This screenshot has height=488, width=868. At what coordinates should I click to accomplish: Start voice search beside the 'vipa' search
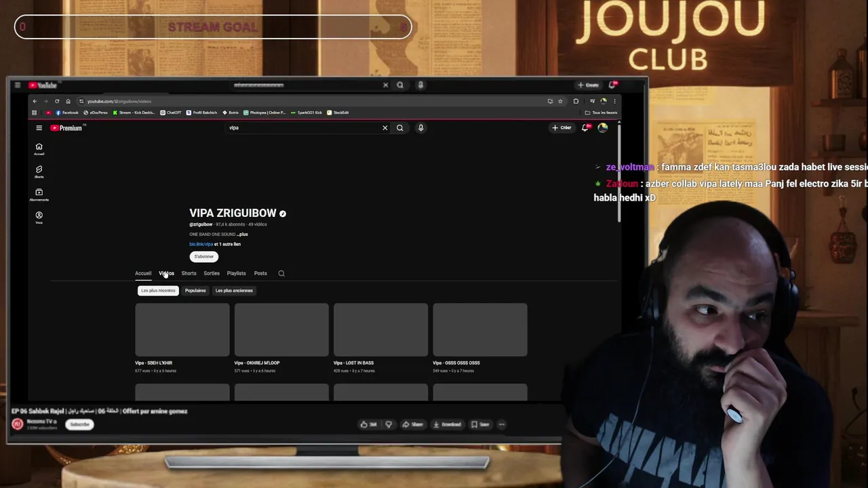click(420, 127)
